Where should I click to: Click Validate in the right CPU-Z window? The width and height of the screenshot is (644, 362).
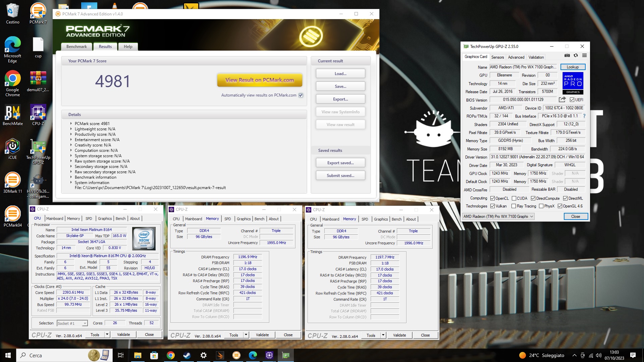[399, 335]
